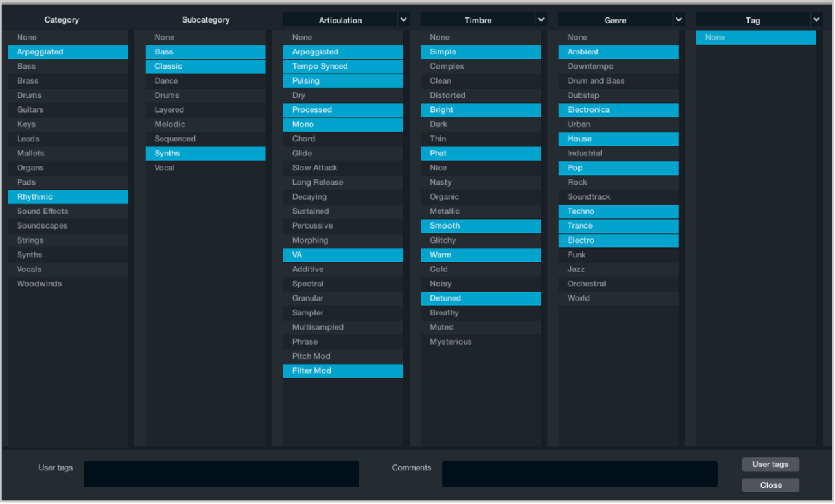Deselect the Detuned timbre
This screenshot has width=835, height=504.
[480, 298]
